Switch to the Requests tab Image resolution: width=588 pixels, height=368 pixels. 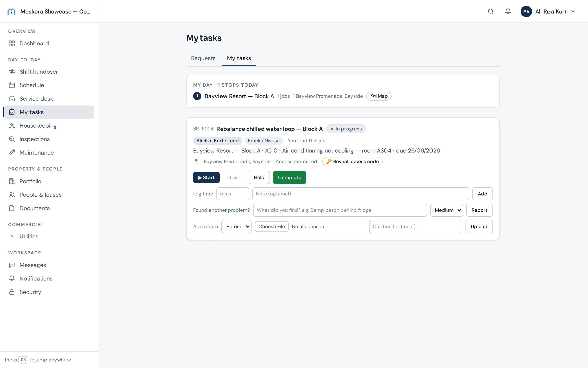click(203, 58)
